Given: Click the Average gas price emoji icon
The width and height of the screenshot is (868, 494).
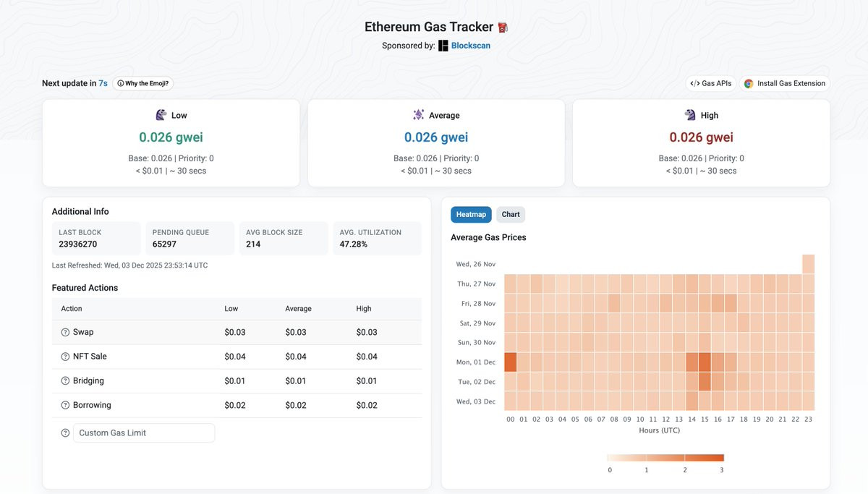Looking at the screenshot, I should pos(418,115).
